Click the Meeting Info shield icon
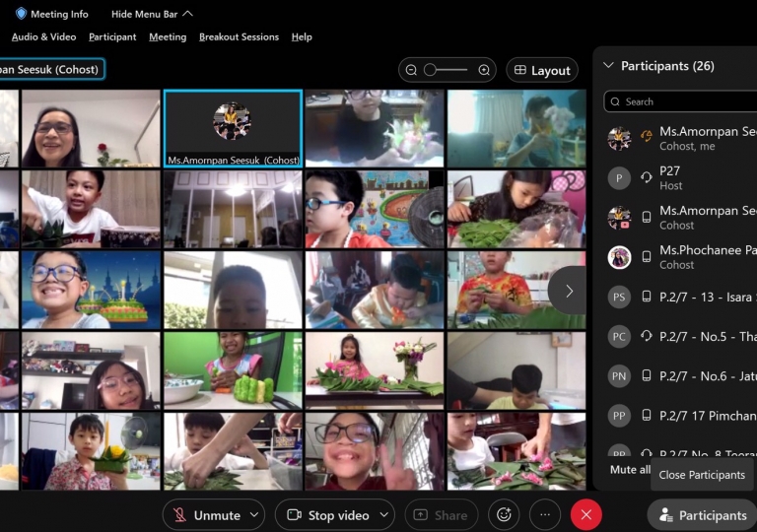 pos(22,14)
